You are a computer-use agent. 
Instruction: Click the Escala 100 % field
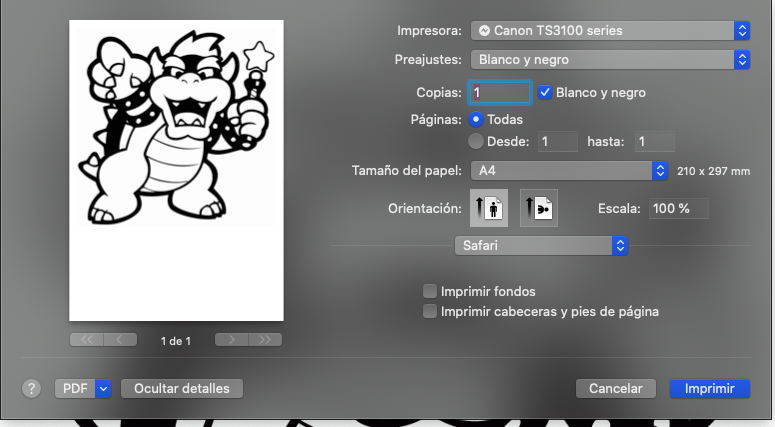[679, 209]
